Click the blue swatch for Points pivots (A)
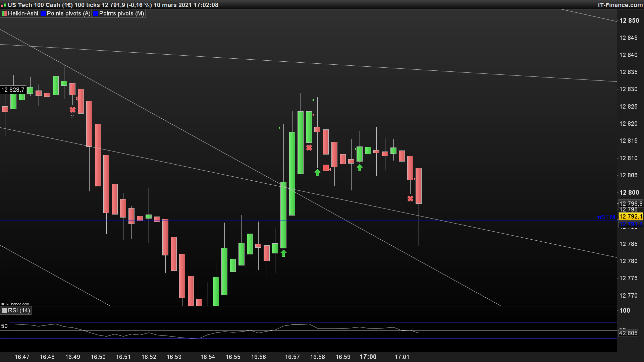The width and height of the screenshot is (644, 362). click(x=43, y=13)
